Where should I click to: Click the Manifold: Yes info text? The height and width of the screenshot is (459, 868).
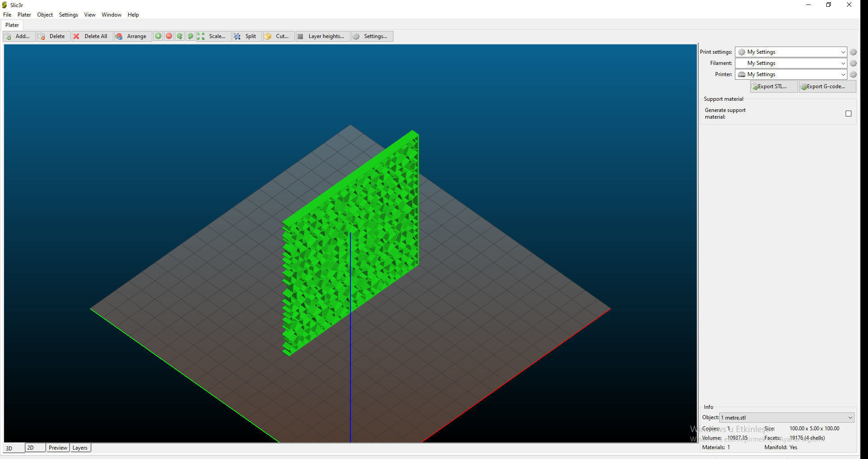781,447
